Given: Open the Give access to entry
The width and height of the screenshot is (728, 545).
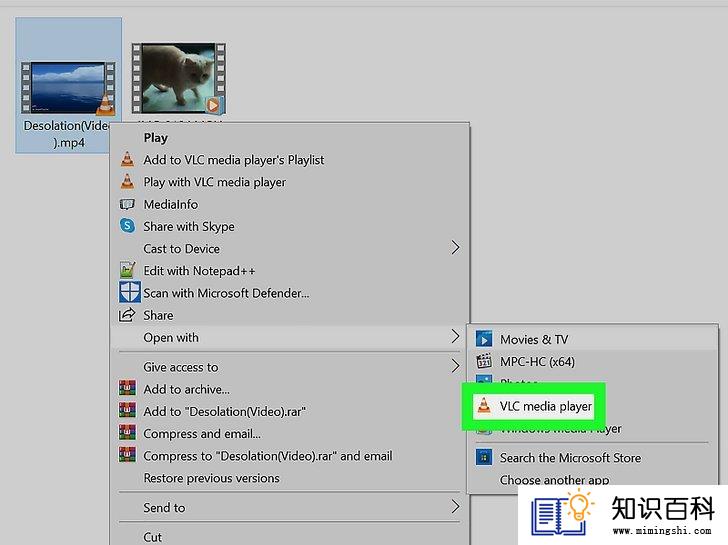Looking at the screenshot, I should coord(181,368).
